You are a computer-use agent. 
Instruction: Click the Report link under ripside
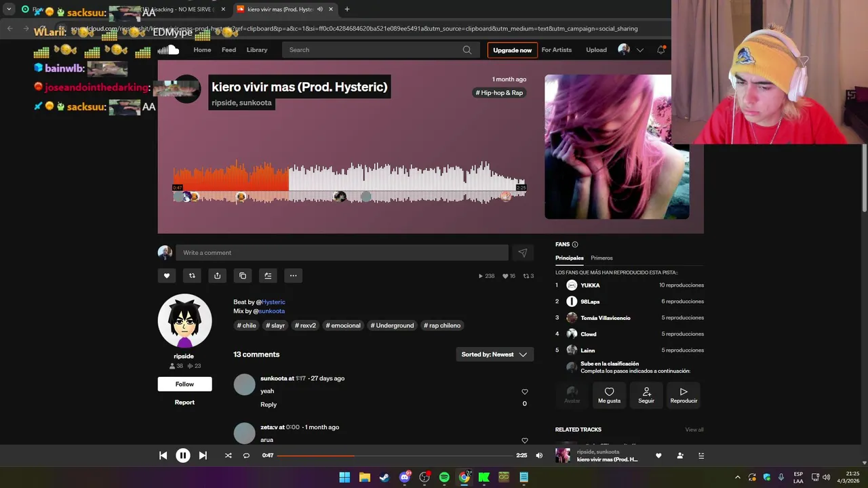(x=184, y=403)
